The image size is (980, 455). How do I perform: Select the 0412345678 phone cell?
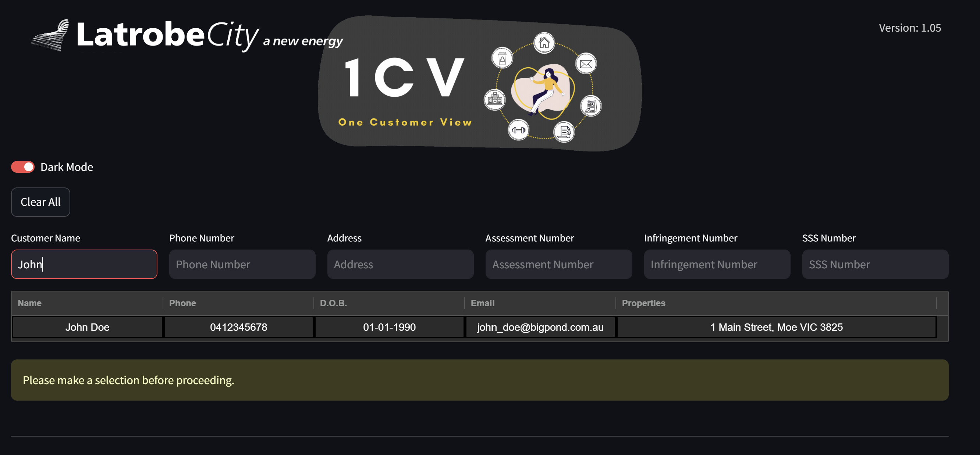238,327
